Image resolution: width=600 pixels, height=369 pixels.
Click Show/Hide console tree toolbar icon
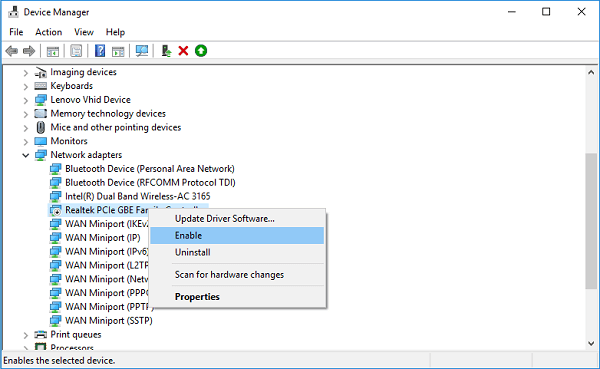(53, 51)
